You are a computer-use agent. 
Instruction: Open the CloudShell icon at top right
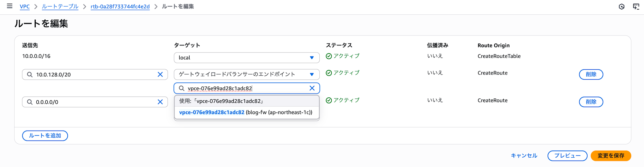coord(636,6)
